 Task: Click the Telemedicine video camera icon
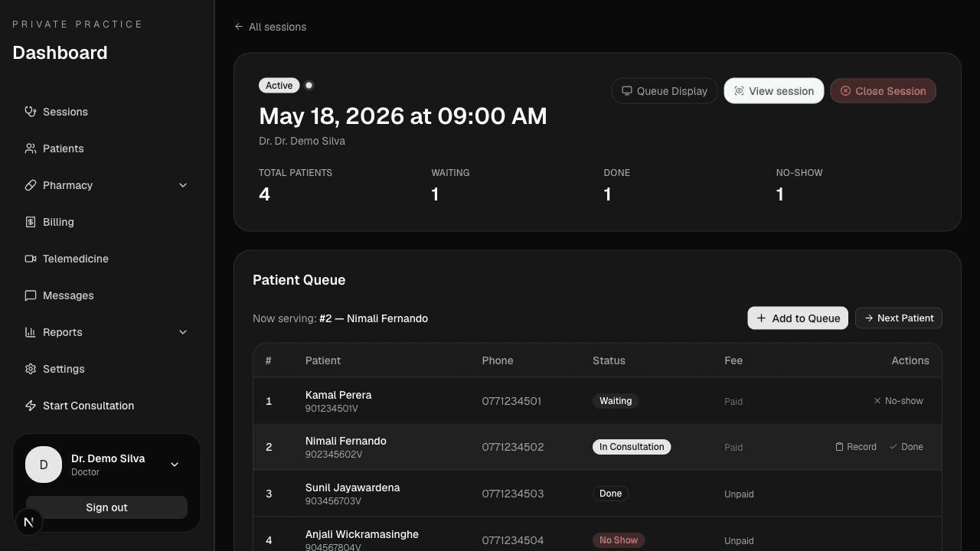click(31, 259)
